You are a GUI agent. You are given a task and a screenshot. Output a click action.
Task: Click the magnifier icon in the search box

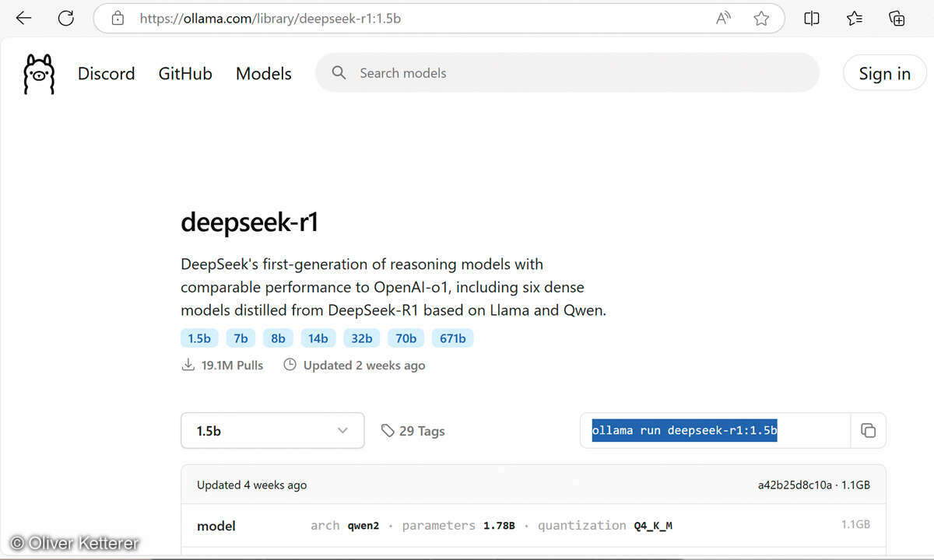click(x=339, y=73)
